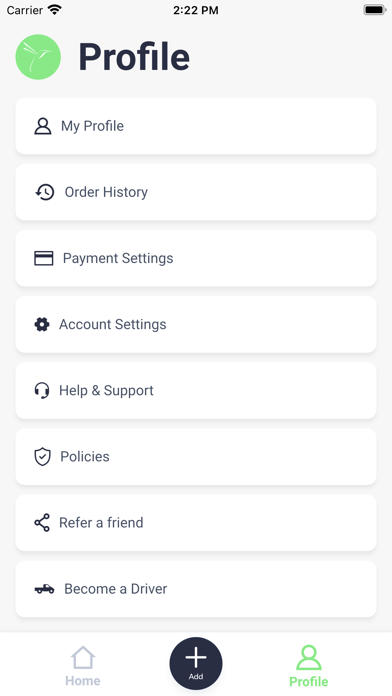Select Refer a friend text
The image size is (392, 696).
click(x=101, y=523)
